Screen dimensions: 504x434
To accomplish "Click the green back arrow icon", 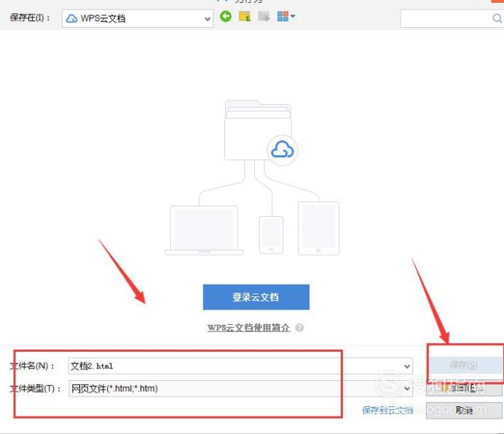I will (226, 17).
